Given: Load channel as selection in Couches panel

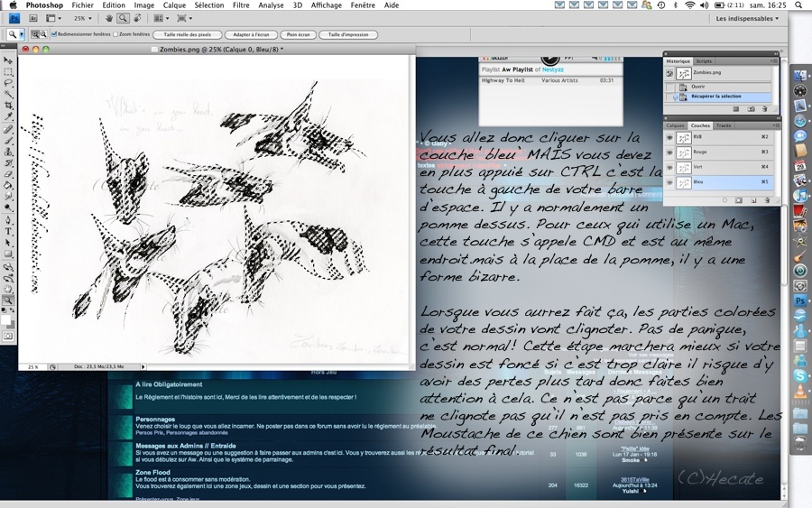Looking at the screenshot, I should (x=724, y=200).
